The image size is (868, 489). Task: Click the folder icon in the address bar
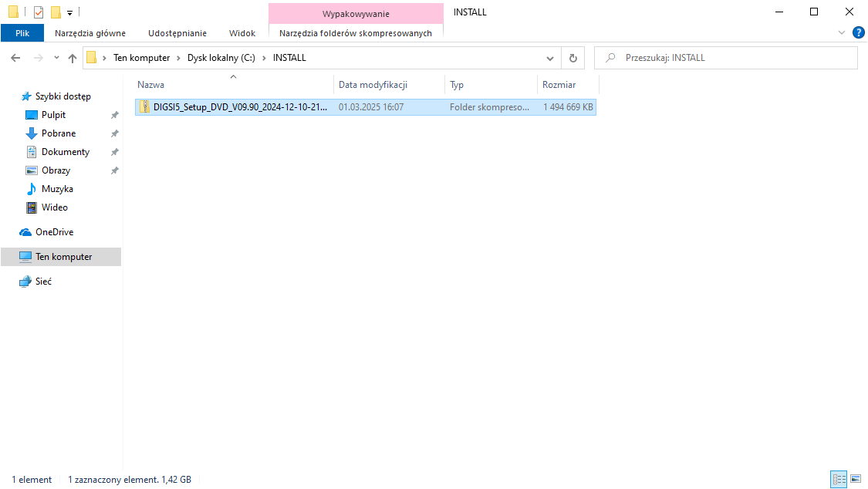[92, 58]
